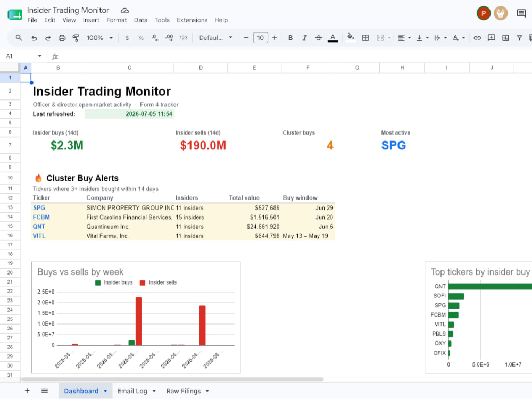Insert a comment
The width and height of the screenshot is (532, 399).
point(491,38)
